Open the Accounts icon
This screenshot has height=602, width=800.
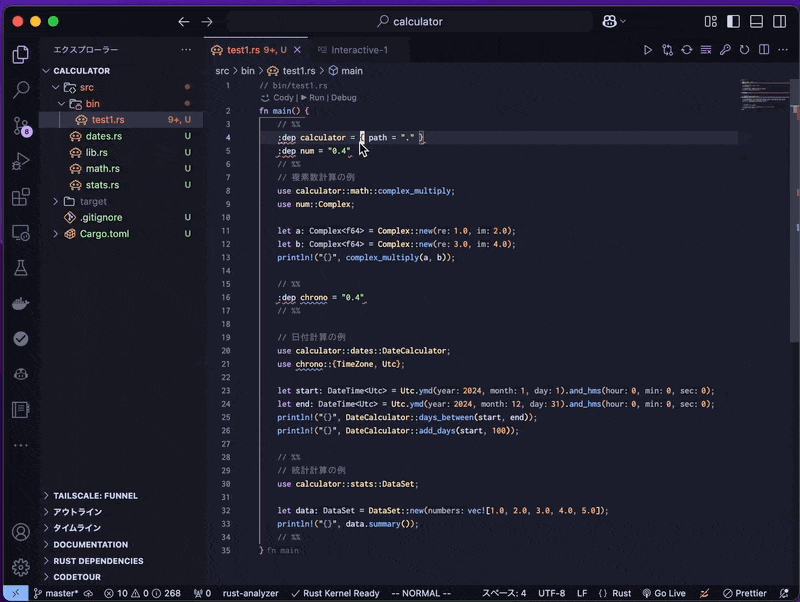pos(20,532)
